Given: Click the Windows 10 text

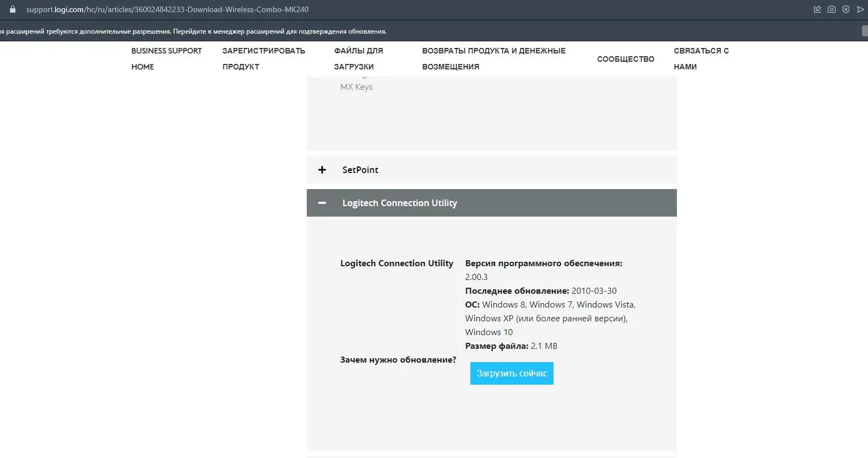Looking at the screenshot, I should (x=489, y=332).
